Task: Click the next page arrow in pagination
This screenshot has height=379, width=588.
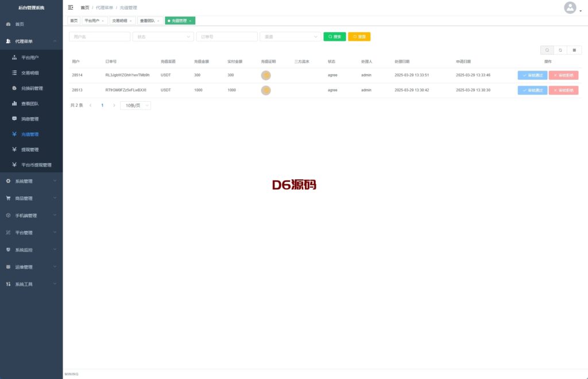Action: coord(114,105)
